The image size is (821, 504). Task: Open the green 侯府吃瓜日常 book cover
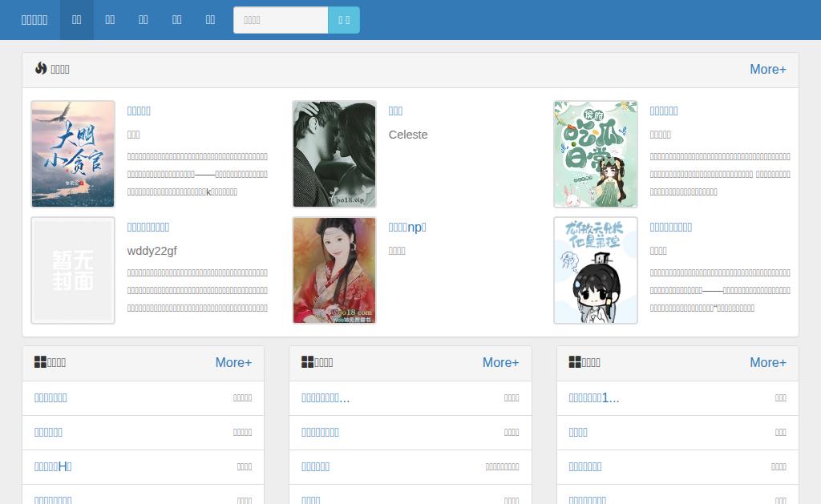[596, 154]
